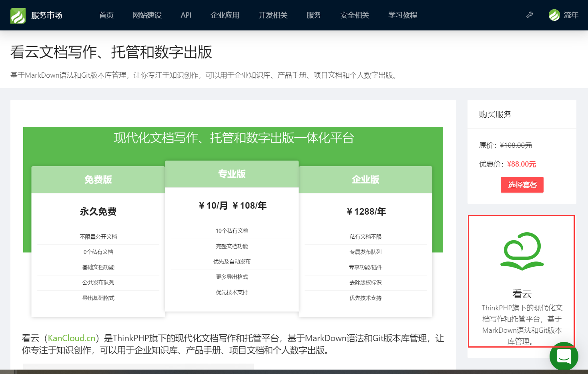Go to 首页 in the top navigation
Screen dimensions: 588x374
click(106, 15)
